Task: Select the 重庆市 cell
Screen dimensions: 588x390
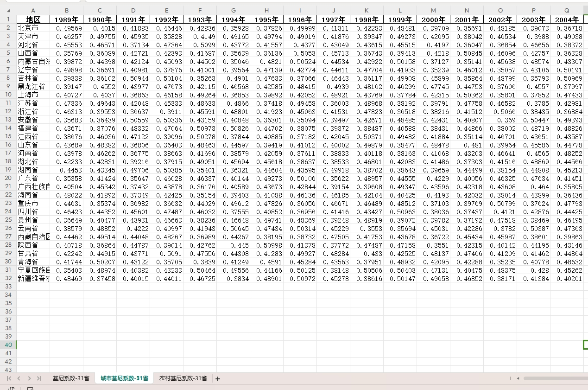Action: pyautogui.click(x=33, y=203)
